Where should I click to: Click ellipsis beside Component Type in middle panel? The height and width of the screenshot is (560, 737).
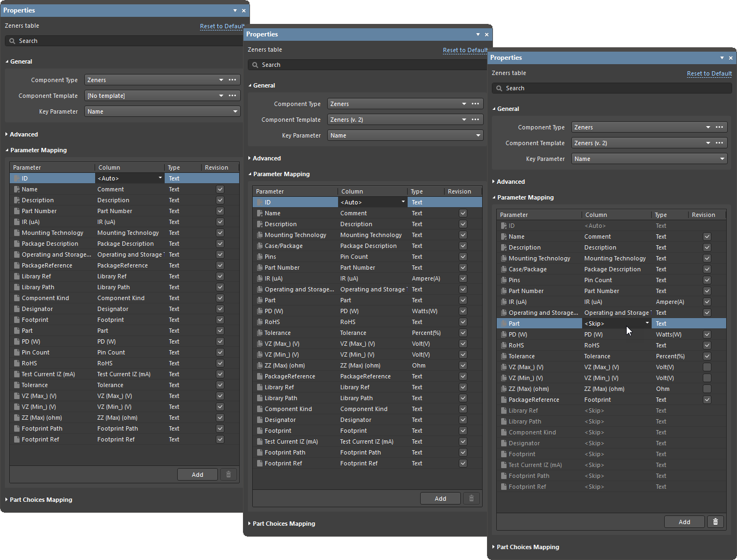pyautogui.click(x=476, y=104)
